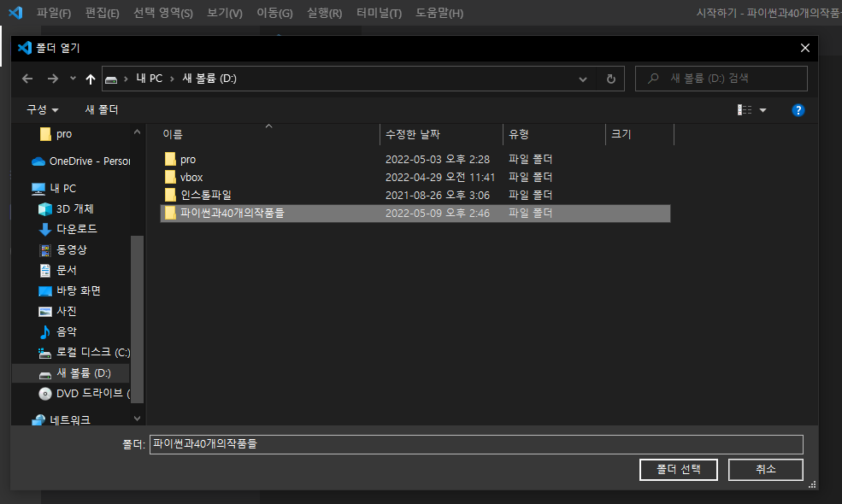The width and height of the screenshot is (842, 504).
Task: Click the 취소 button
Action: pyautogui.click(x=765, y=469)
